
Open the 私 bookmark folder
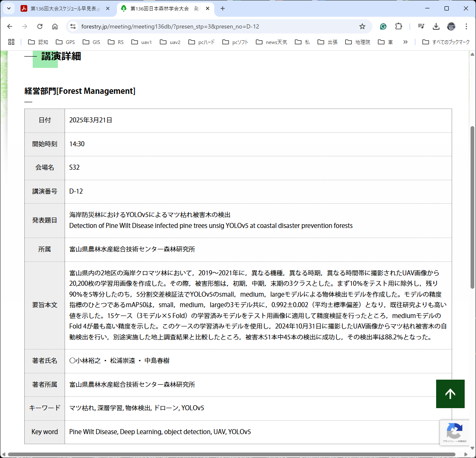302,42
